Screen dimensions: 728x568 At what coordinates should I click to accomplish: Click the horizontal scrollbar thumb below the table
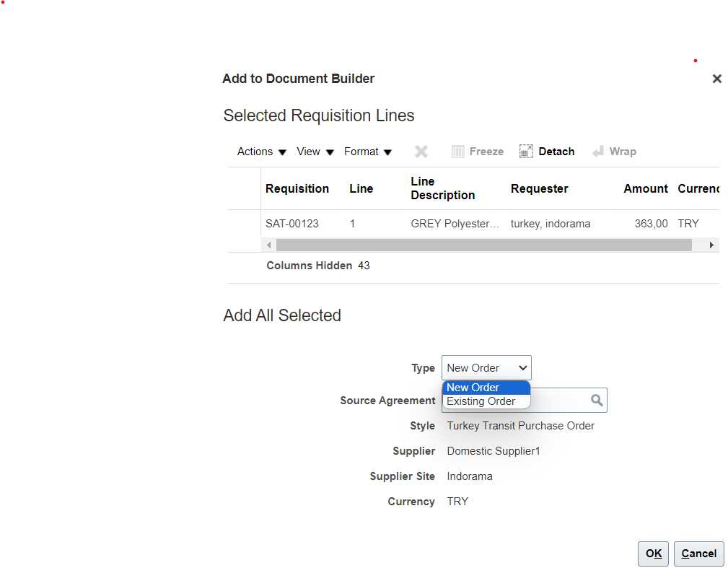(x=483, y=245)
